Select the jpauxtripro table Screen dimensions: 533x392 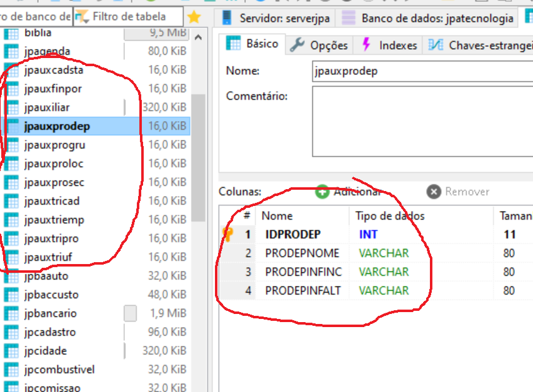(x=51, y=238)
